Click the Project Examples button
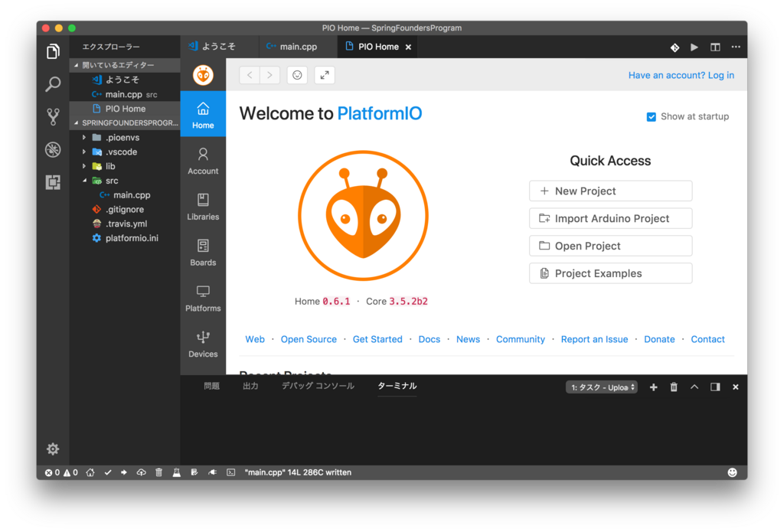The height and width of the screenshot is (532, 784). tap(610, 273)
